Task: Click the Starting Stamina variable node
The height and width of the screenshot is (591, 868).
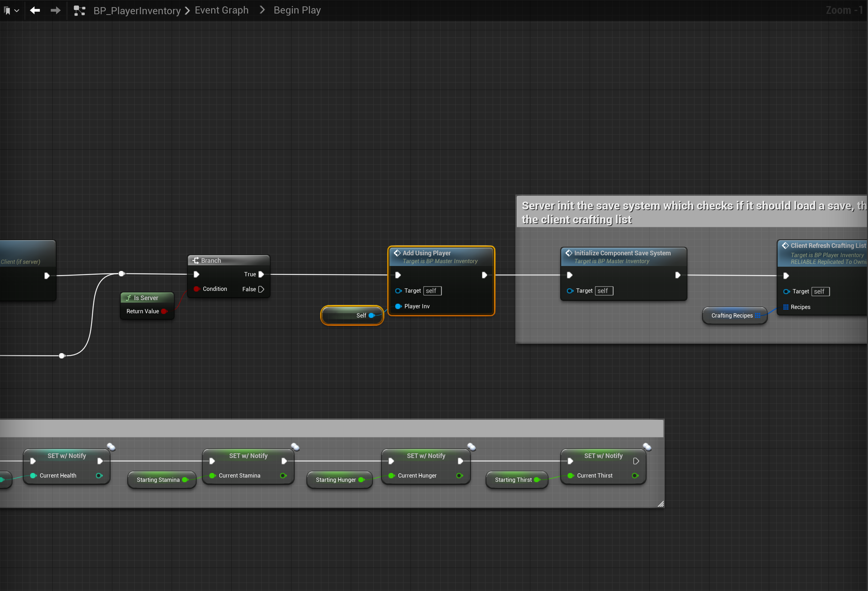Action: [158, 480]
